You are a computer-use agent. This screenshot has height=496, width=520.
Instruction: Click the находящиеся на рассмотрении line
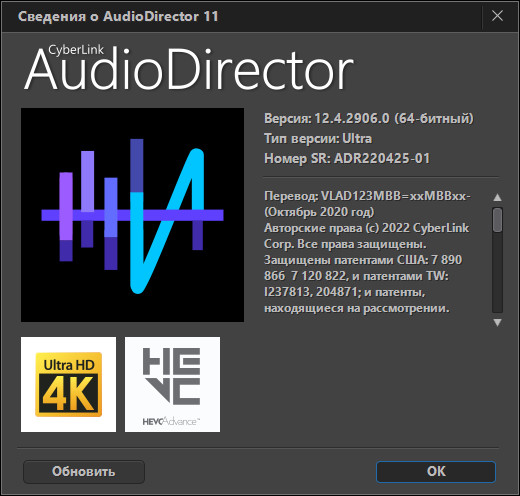coord(357,308)
